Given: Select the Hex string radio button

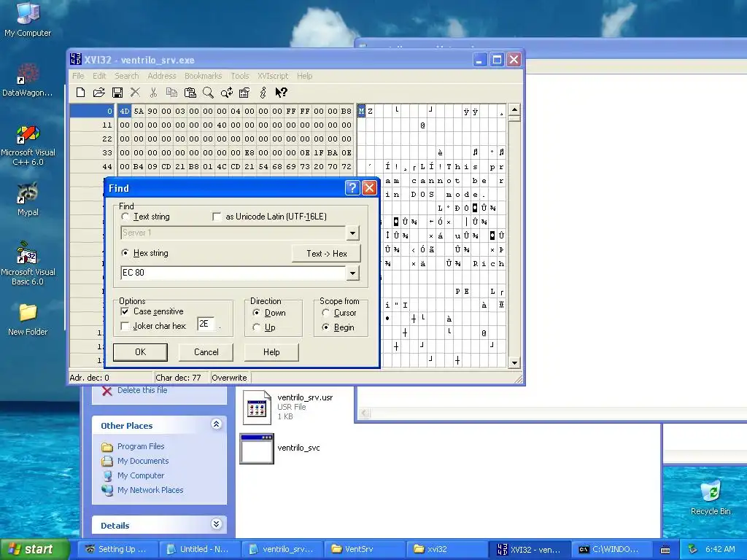Looking at the screenshot, I should tap(125, 253).
